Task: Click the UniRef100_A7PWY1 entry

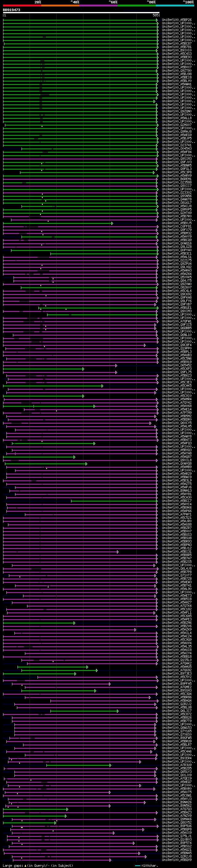Action: [176, 515]
